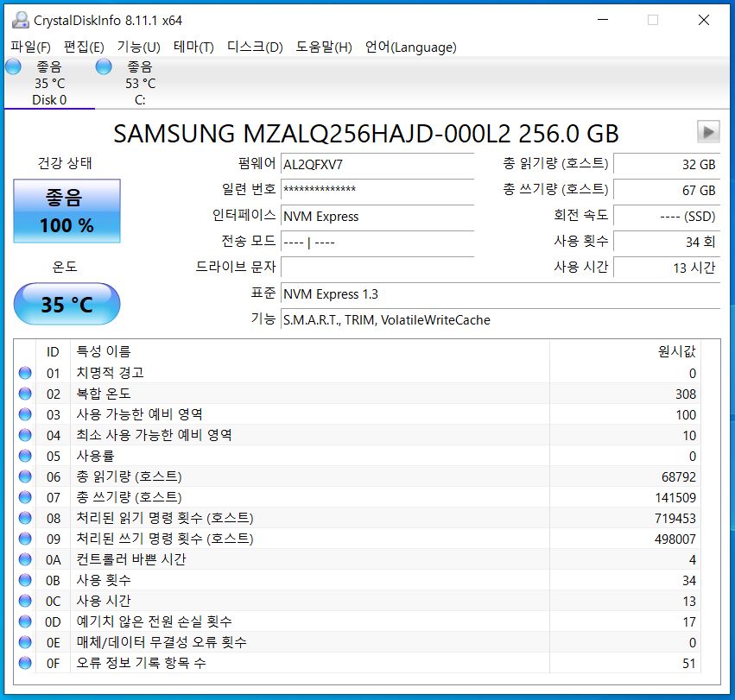Open the 디스크(D) menu
The image size is (735, 700).
point(255,47)
